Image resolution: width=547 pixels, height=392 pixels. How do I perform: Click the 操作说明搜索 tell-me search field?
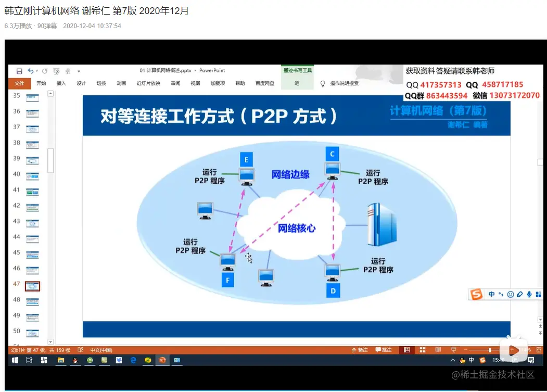[x=345, y=83]
